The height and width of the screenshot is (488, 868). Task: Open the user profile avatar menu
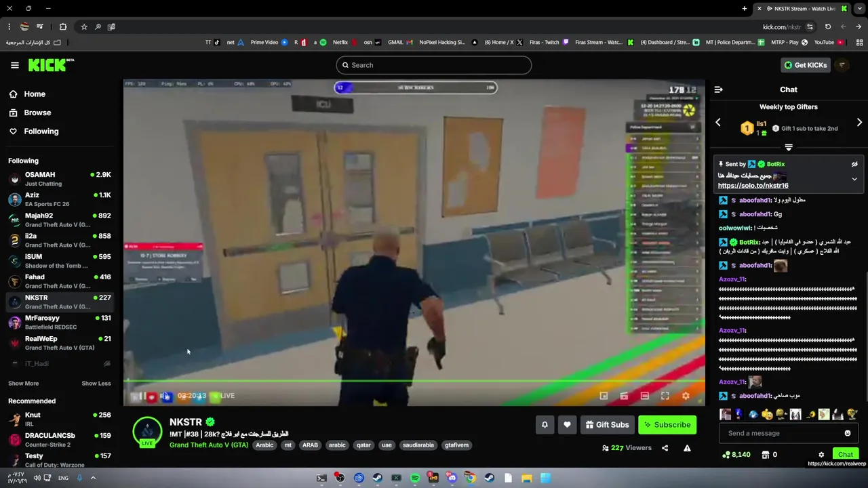point(842,65)
